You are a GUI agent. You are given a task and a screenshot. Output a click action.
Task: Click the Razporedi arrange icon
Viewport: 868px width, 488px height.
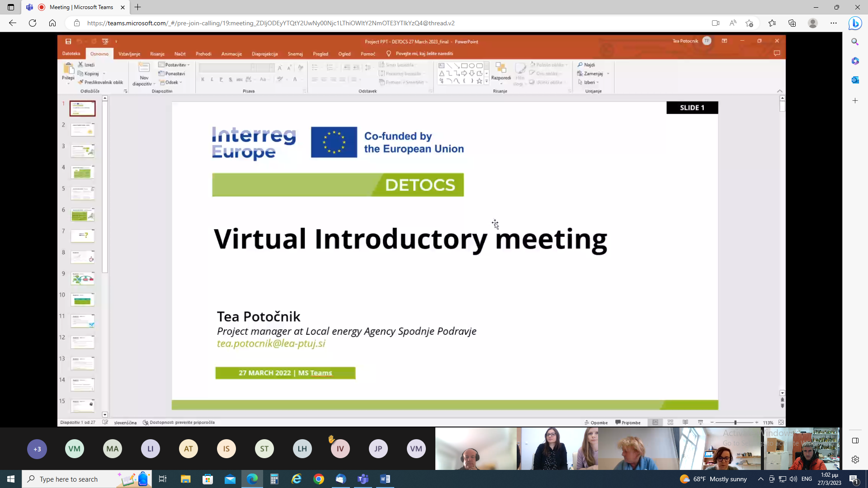point(500,68)
